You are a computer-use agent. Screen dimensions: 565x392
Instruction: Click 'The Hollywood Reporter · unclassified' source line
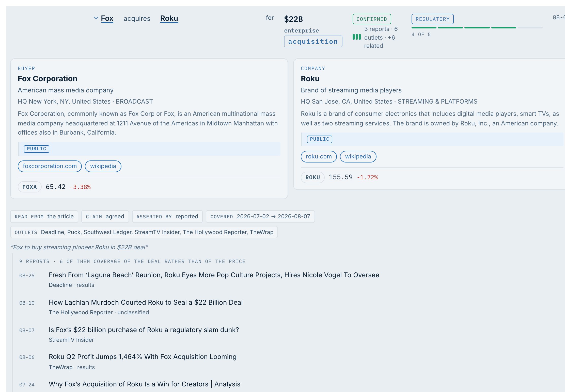(99, 313)
